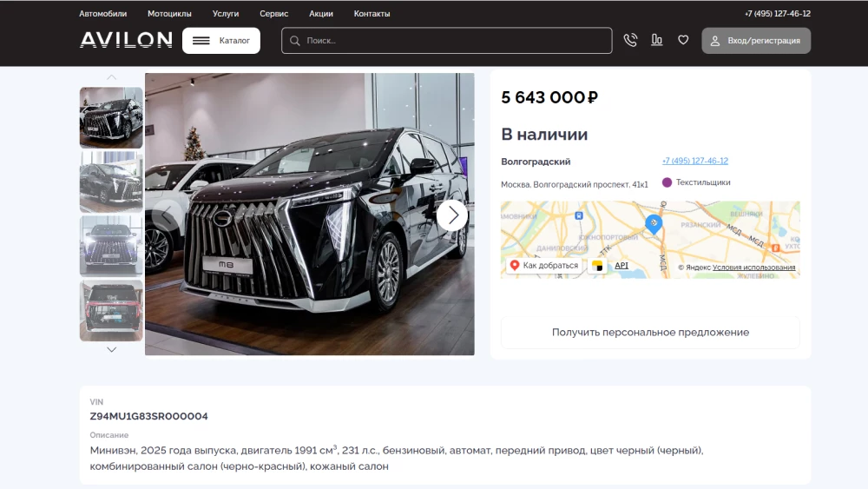Open Услуги menu item
The width and height of the screenshot is (868, 489).
226,14
